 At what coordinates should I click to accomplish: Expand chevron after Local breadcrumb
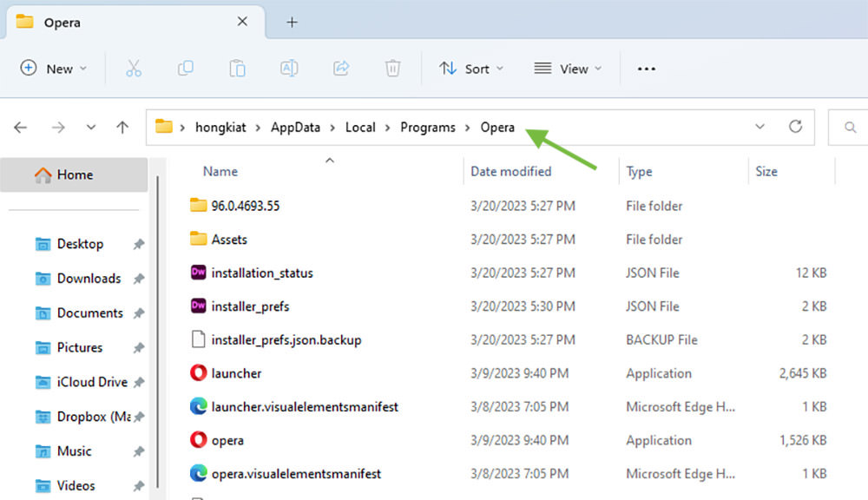click(387, 128)
